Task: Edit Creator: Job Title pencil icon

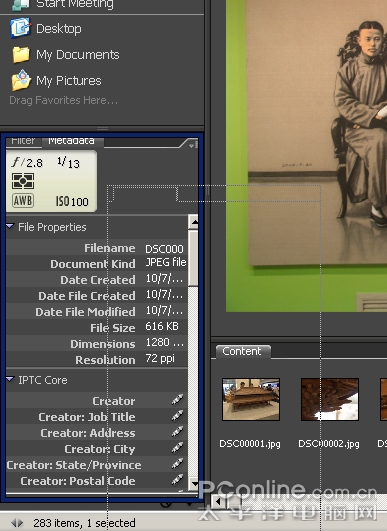Action: (177, 416)
